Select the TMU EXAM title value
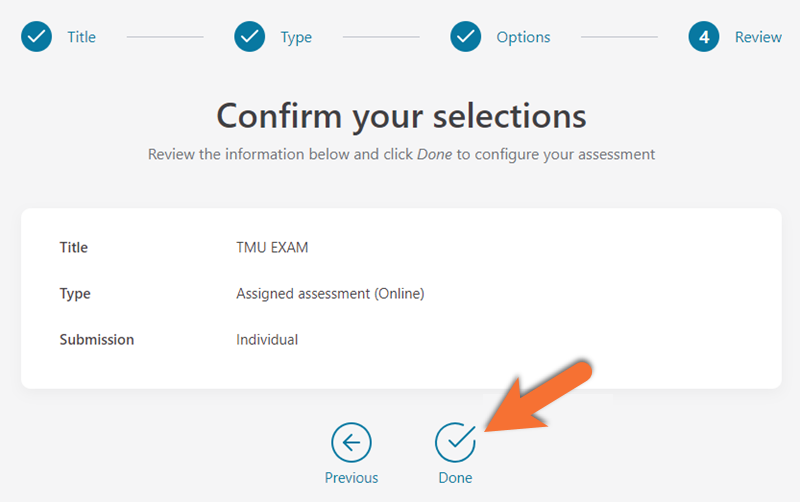Screen dimensions: 800x502 [272, 247]
